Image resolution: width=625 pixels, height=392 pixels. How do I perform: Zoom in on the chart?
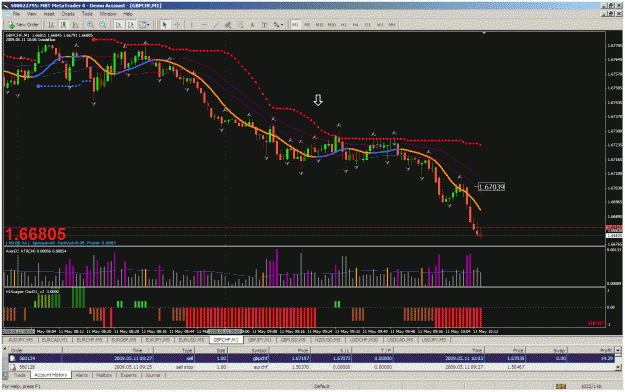[x=90, y=25]
